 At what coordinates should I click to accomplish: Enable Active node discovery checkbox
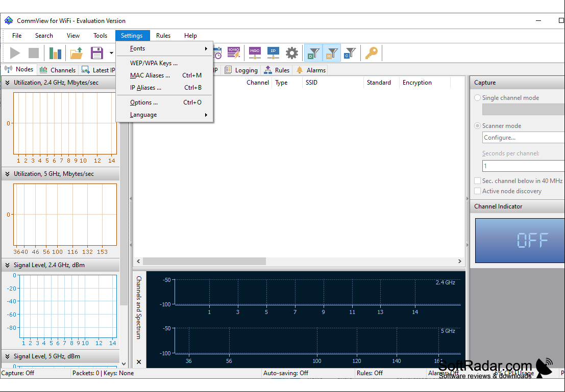[x=477, y=191]
